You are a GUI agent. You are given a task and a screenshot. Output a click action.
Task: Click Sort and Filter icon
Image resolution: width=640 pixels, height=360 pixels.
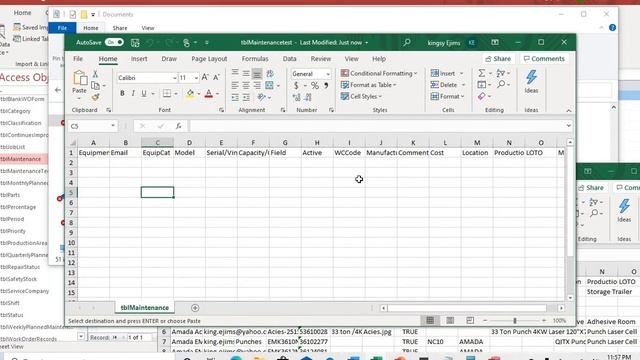501,73
